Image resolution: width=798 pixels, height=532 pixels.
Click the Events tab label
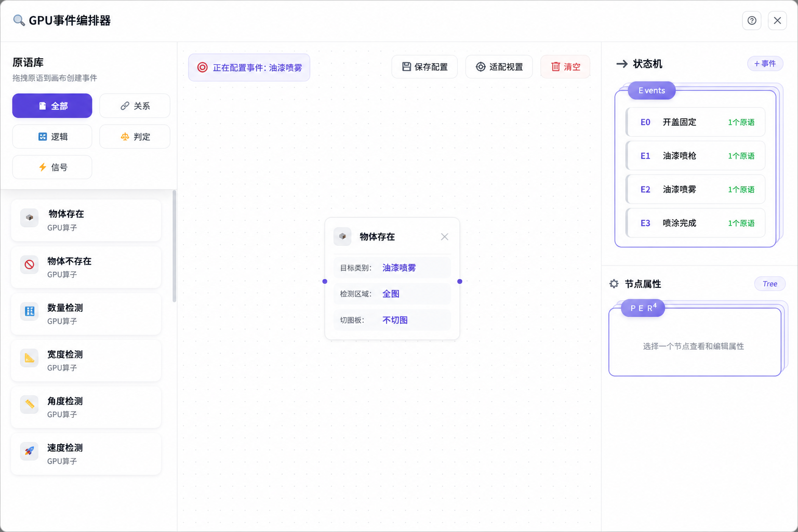coord(651,90)
